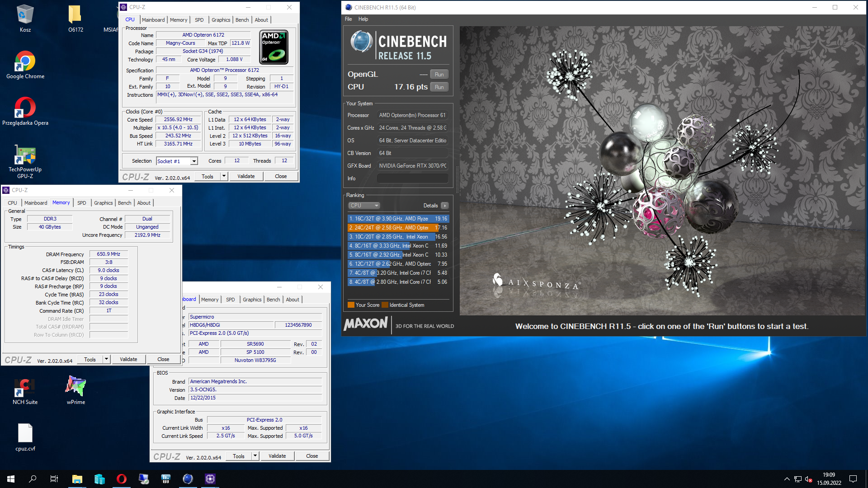Open File Explorer from taskbar
Viewport: 868px width, 488px height.
tap(77, 479)
